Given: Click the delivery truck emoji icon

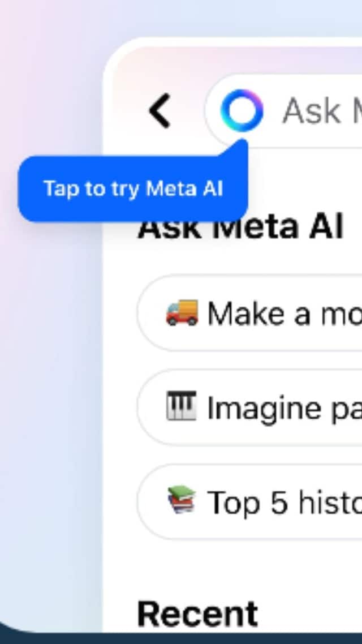Looking at the screenshot, I should pyautogui.click(x=182, y=313).
